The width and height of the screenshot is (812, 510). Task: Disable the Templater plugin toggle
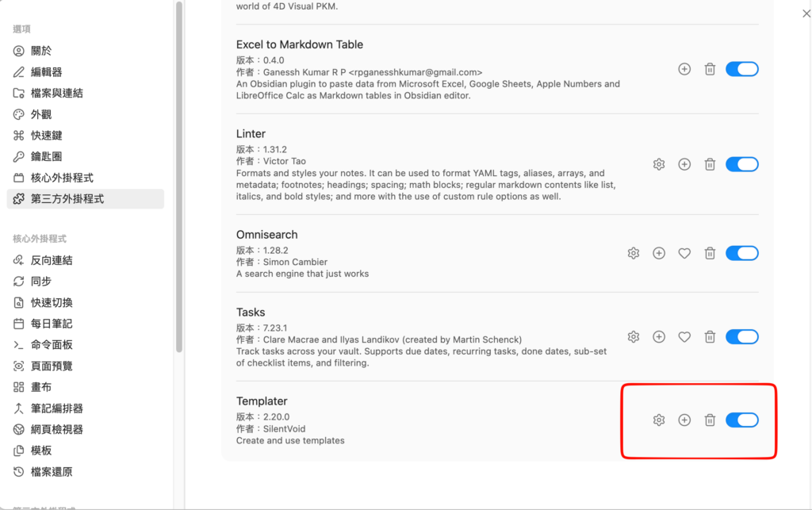coord(742,420)
